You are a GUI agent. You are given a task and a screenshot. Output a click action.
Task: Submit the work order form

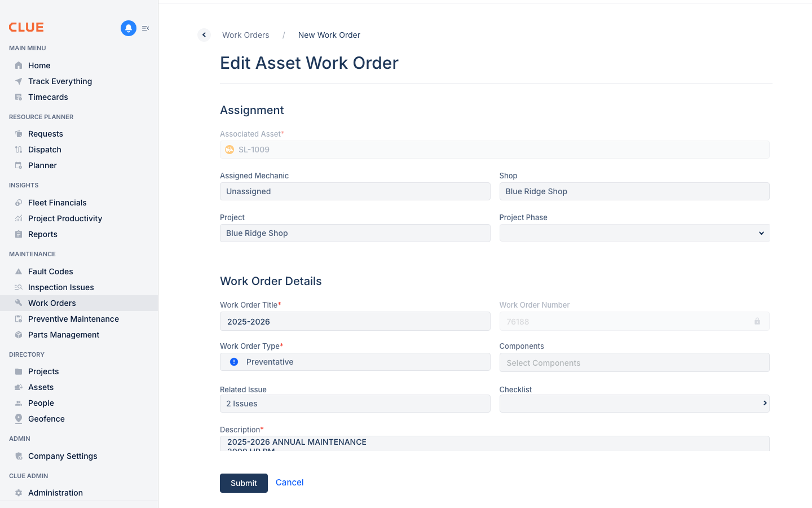pyautogui.click(x=244, y=483)
